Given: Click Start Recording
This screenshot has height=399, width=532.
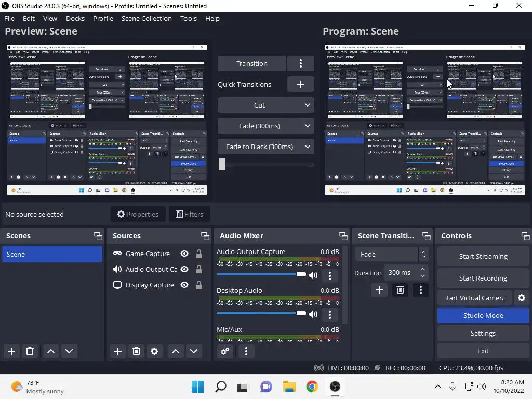Looking at the screenshot, I should pos(483,278).
